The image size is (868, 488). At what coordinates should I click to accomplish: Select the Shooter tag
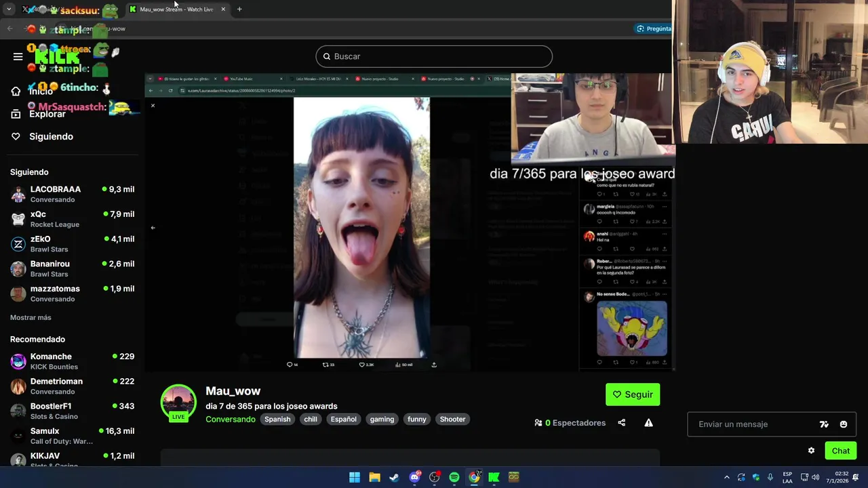pos(452,420)
